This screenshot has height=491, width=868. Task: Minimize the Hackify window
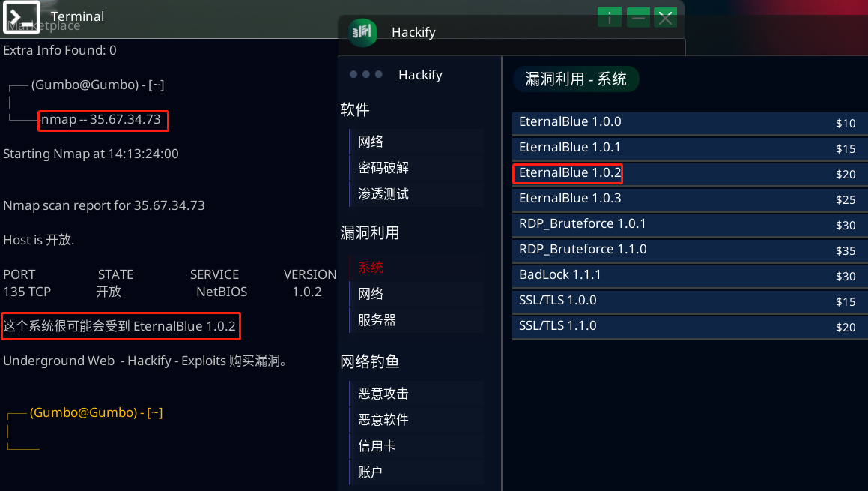click(x=638, y=18)
